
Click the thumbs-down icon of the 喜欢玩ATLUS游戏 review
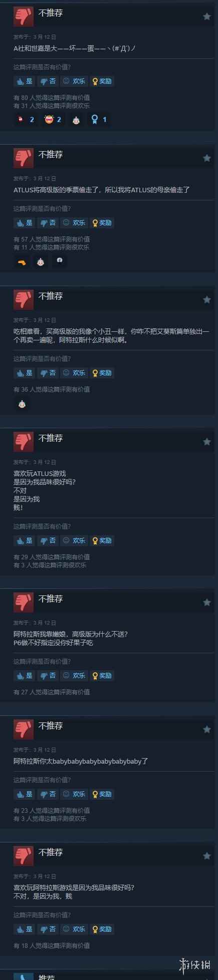[x=24, y=442]
